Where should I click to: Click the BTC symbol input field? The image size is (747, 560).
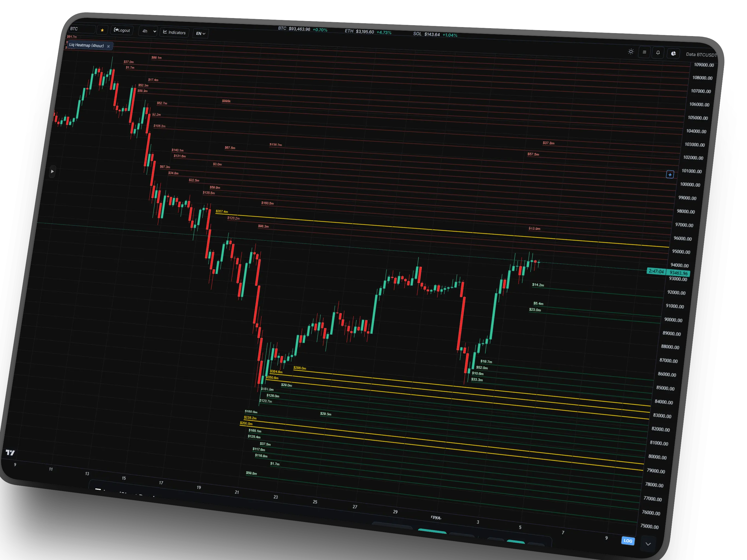[x=82, y=29]
